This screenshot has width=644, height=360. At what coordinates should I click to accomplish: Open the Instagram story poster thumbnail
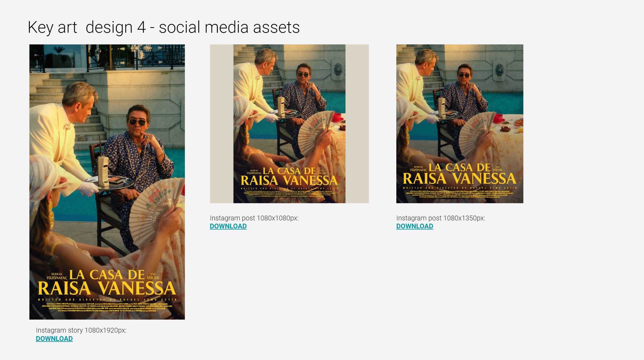pos(107,182)
